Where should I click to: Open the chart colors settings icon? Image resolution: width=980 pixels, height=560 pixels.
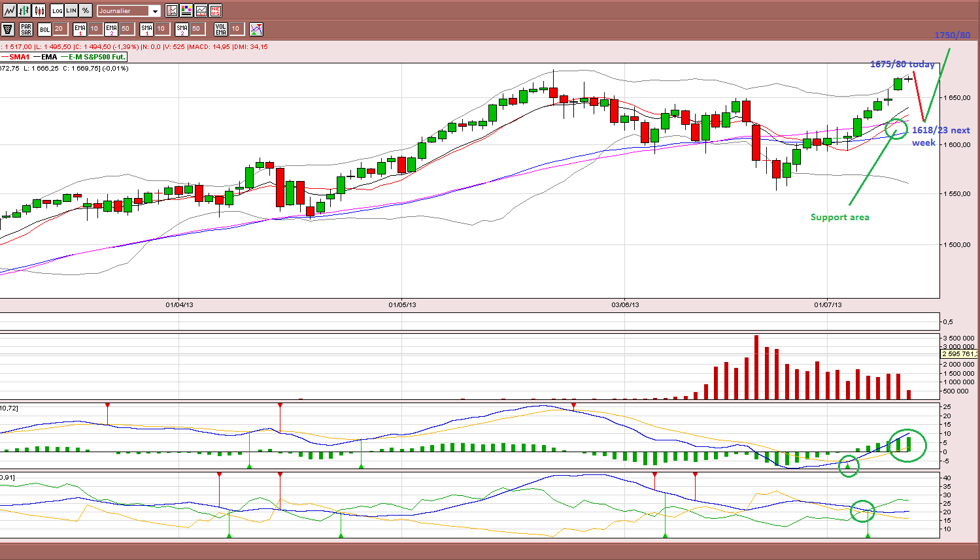click(x=186, y=10)
